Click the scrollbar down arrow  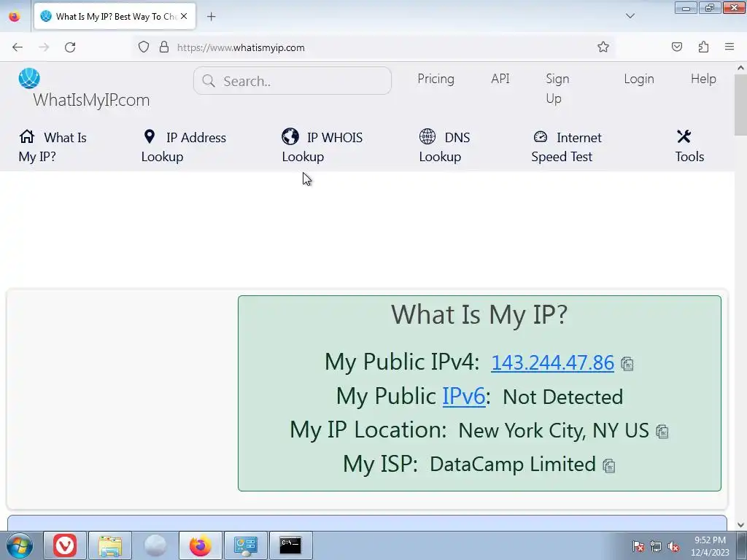point(740,525)
